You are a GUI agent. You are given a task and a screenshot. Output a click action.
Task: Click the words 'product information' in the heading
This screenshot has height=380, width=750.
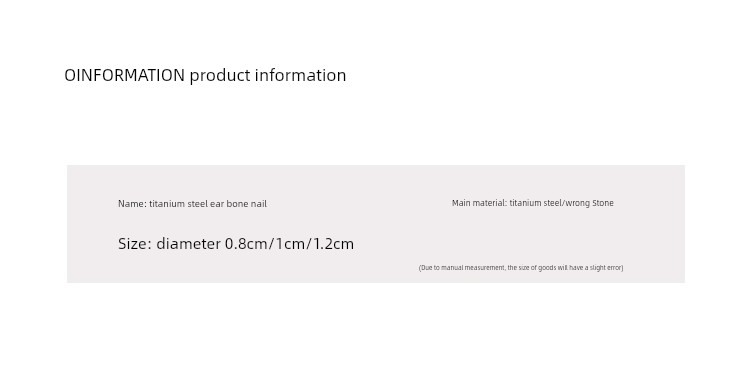coord(268,76)
